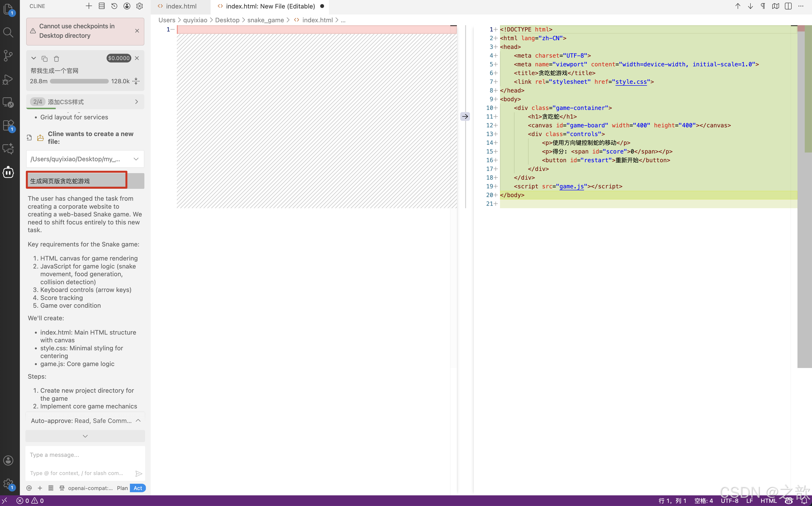812x506 pixels.
Task: Click the revert arrow between diff panes
Action: 465,116
